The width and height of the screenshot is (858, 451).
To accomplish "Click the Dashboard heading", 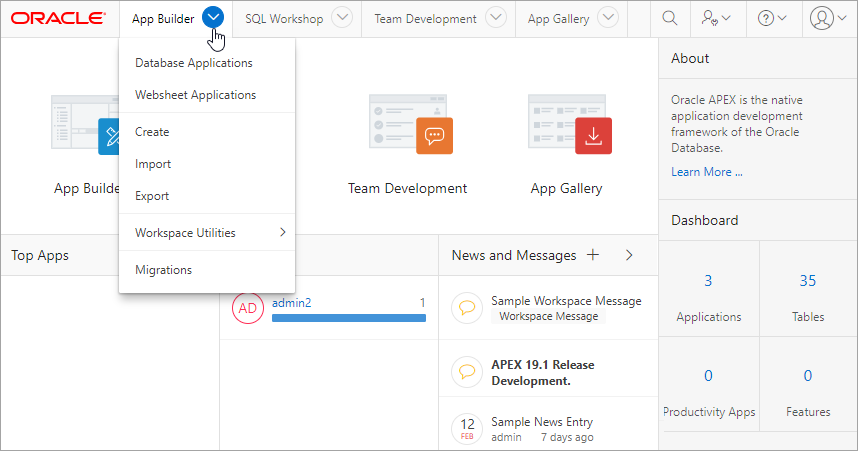I will pyautogui.click(x=705, y=220).
